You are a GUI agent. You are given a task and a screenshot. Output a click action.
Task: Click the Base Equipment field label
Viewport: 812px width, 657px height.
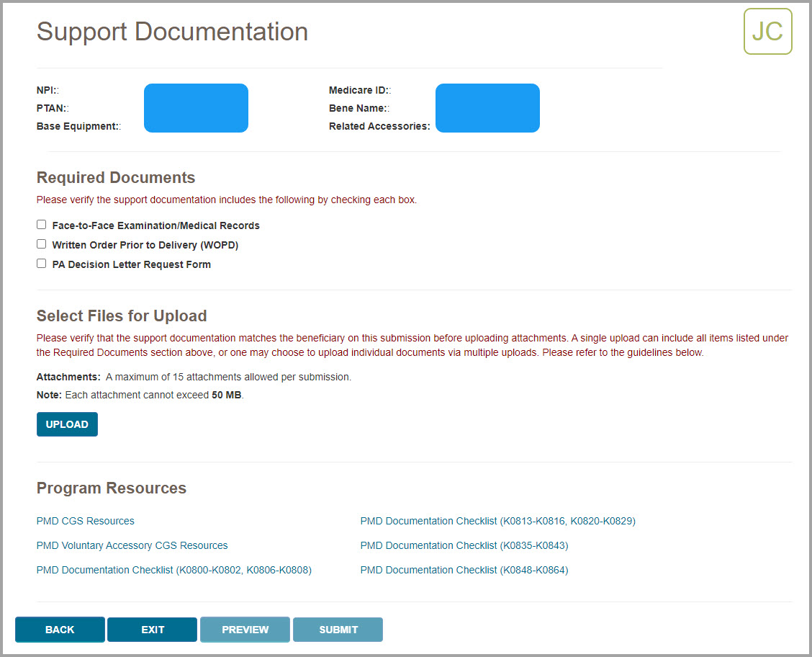point(78,126)
